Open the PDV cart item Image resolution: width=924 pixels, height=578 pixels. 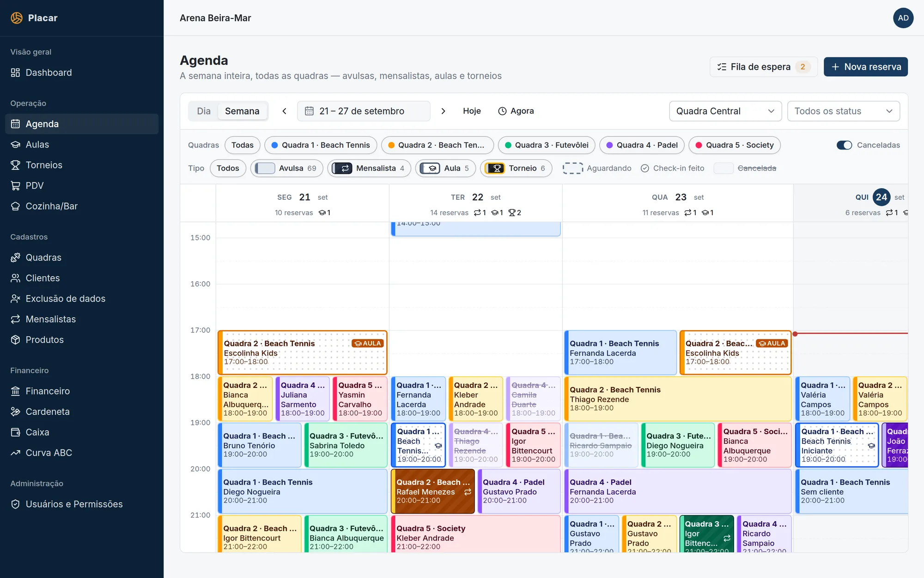pyautogui.click(x=82, y=185)
